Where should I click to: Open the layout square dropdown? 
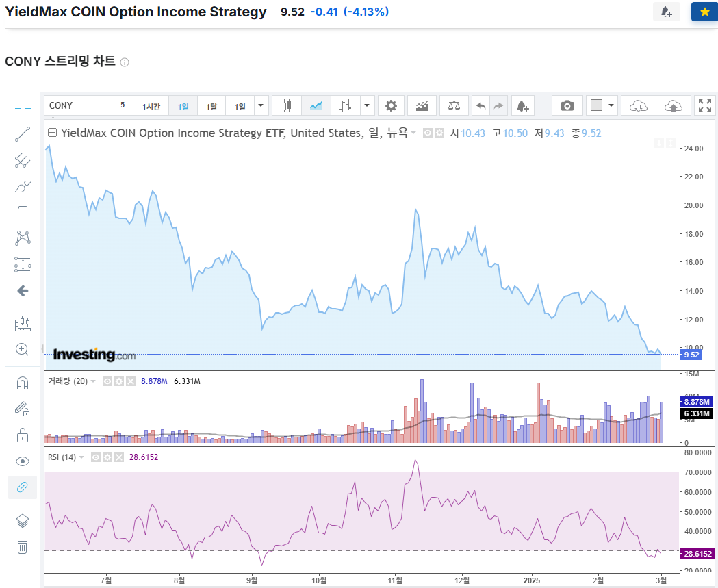602,106
